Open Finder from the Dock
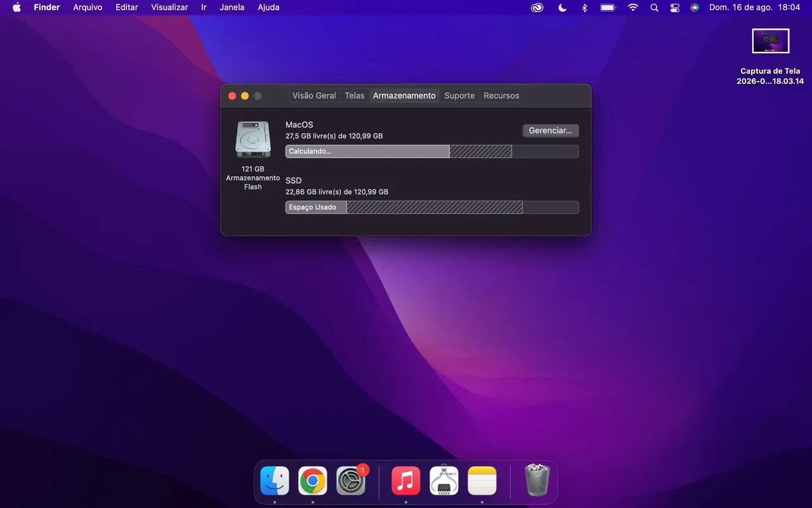Screen dimensions: 812x508 tap(275, 481)
